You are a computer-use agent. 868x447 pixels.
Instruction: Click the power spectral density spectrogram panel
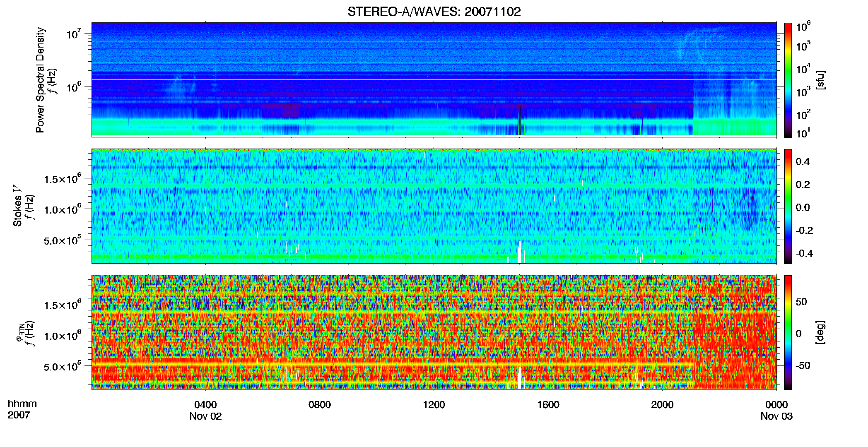click(434, 79)
